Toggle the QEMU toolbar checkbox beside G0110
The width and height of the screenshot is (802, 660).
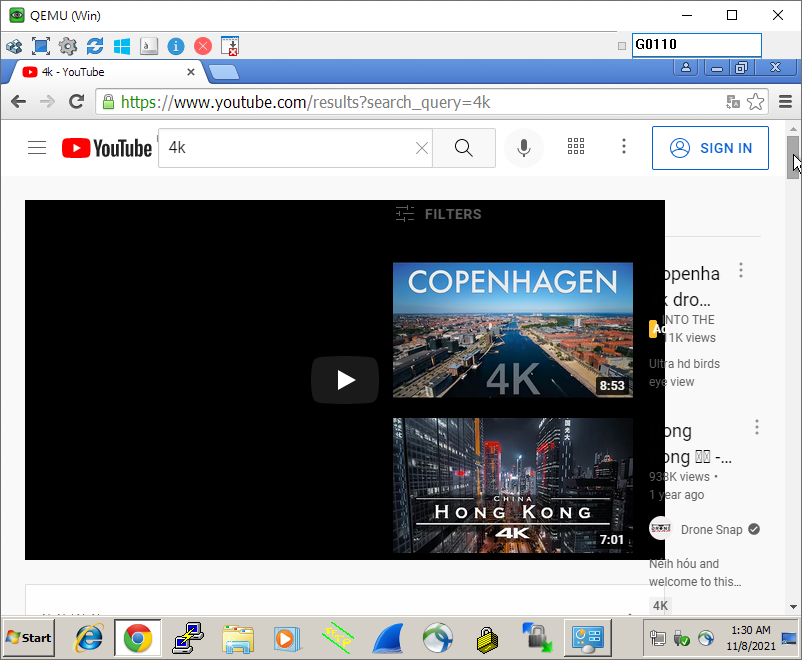coord(622,46)
